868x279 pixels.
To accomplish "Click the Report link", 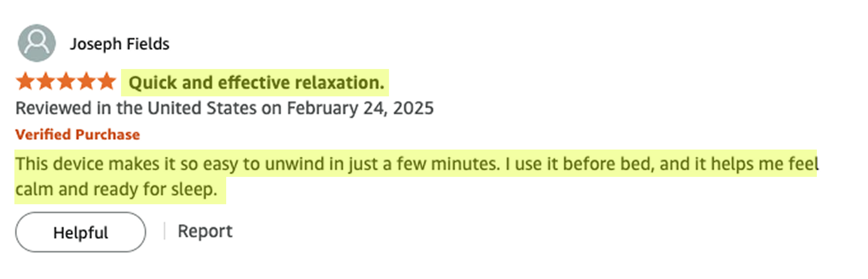I will (205, 231).
